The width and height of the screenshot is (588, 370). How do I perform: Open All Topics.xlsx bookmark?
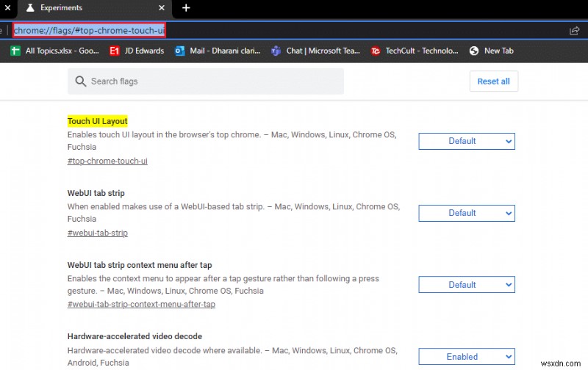(x=55, y=51)
